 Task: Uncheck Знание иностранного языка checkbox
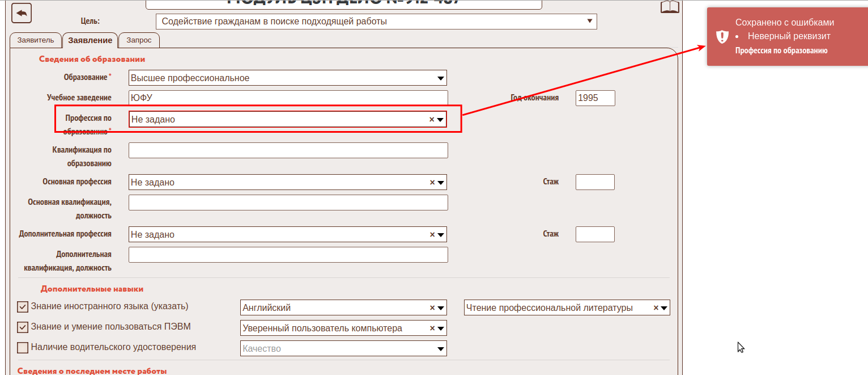pyautogui.click(x=23, y=307)
